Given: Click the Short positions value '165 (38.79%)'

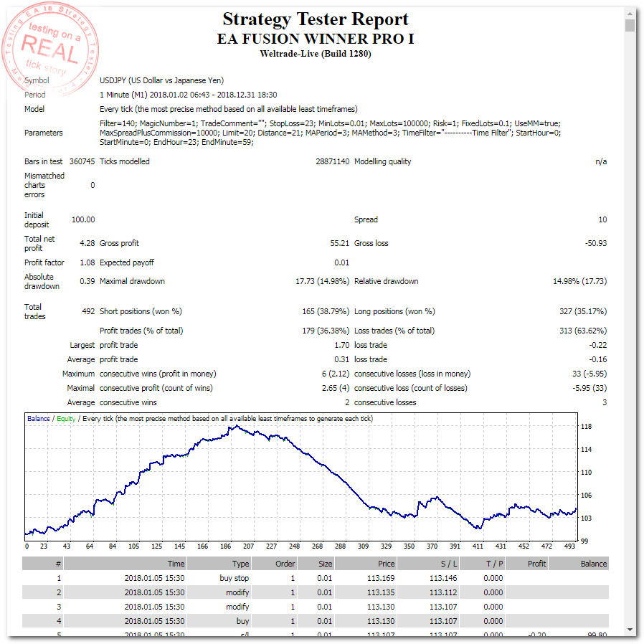Looking at the screenshot, I should pos(326,311).
